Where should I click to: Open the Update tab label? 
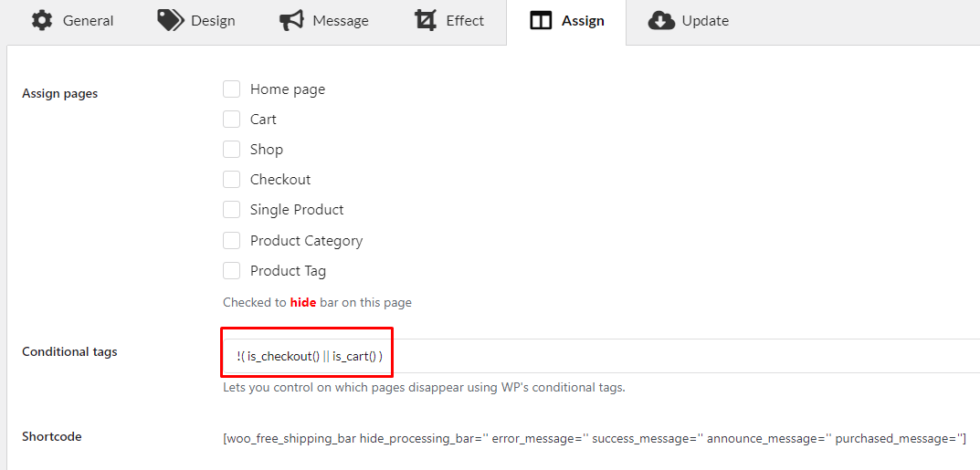point(705,21)
